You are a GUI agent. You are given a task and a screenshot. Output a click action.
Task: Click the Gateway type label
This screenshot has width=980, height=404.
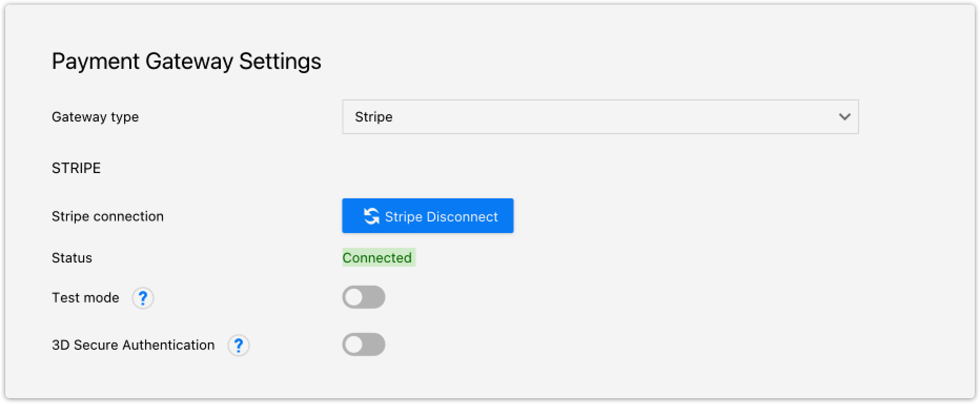tap(95, 117)
